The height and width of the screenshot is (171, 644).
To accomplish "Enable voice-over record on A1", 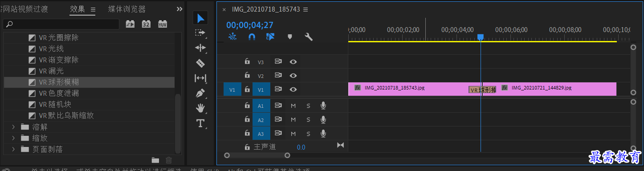I will tap(323, 106).
